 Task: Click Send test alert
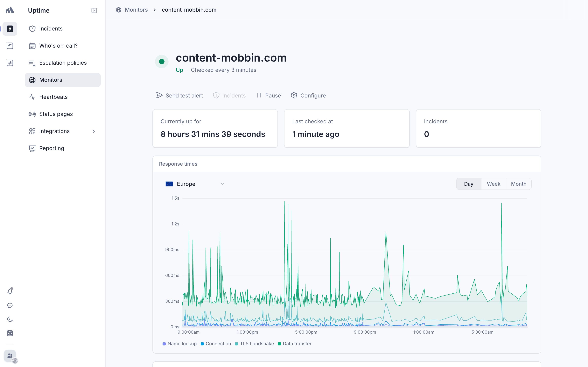tap(179, 96)
